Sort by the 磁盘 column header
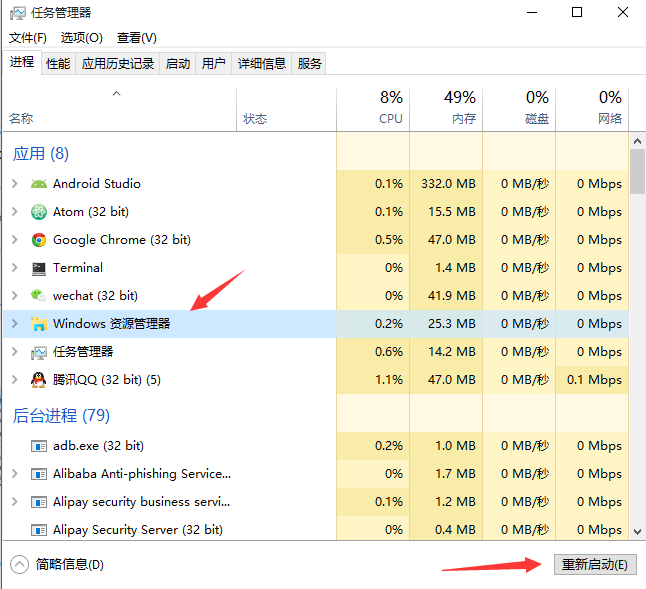 pyautogui.click(x=519, y=110)
